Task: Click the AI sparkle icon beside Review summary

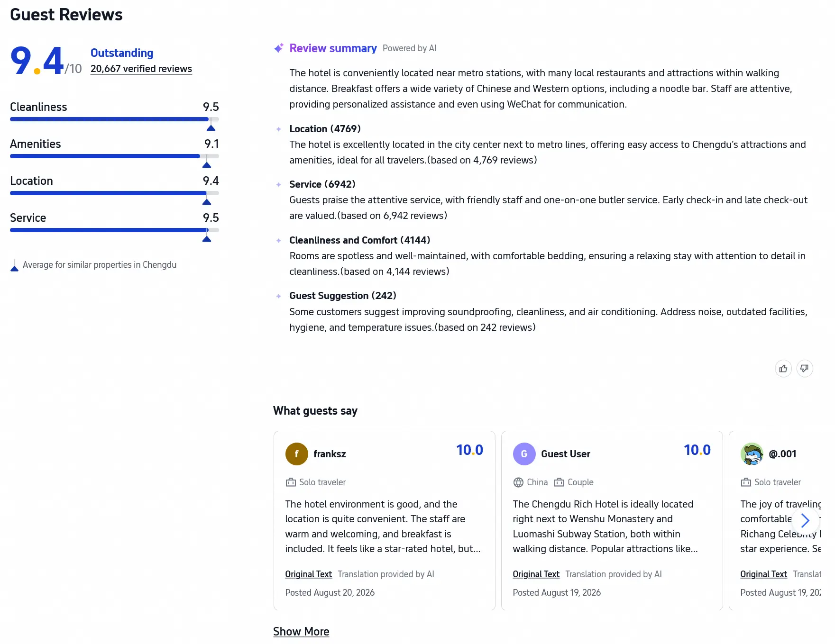Action: tap(279, 48)
